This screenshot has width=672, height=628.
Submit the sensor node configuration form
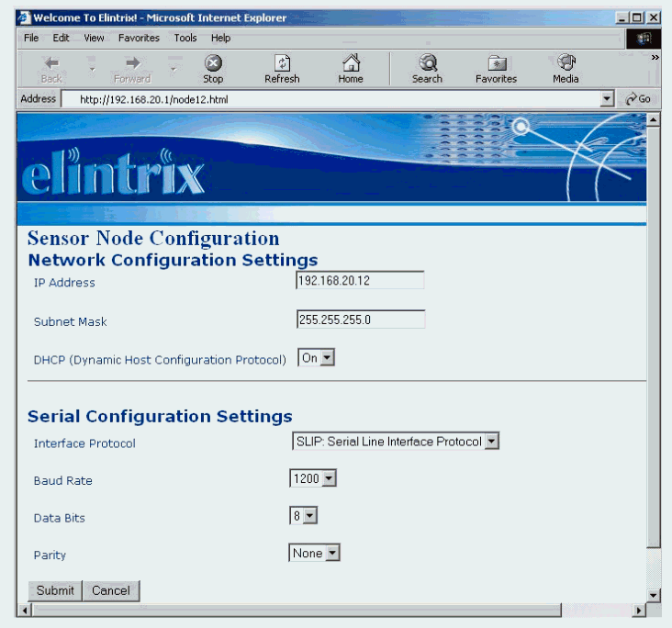[x=55, y=590]
